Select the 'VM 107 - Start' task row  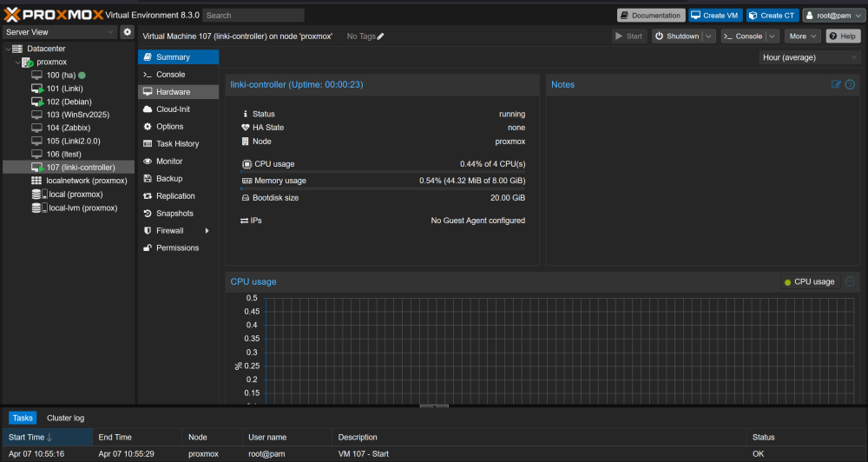[x=434, y=453]
